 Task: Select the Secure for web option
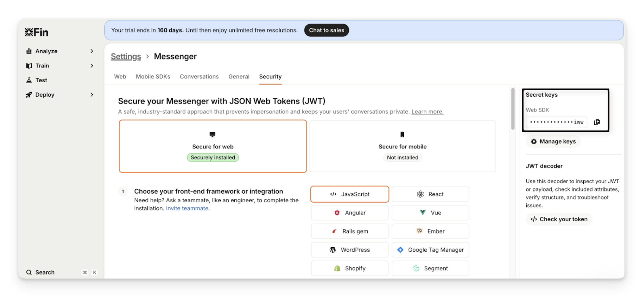213,146
